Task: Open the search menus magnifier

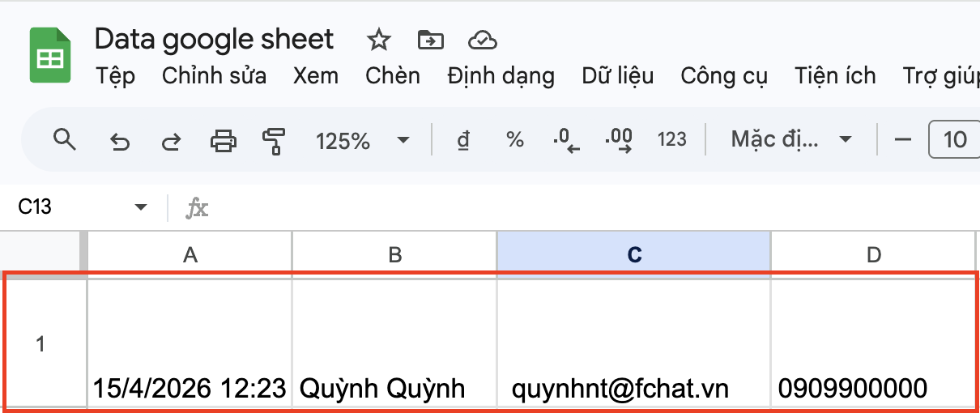Action: point(64,140)
